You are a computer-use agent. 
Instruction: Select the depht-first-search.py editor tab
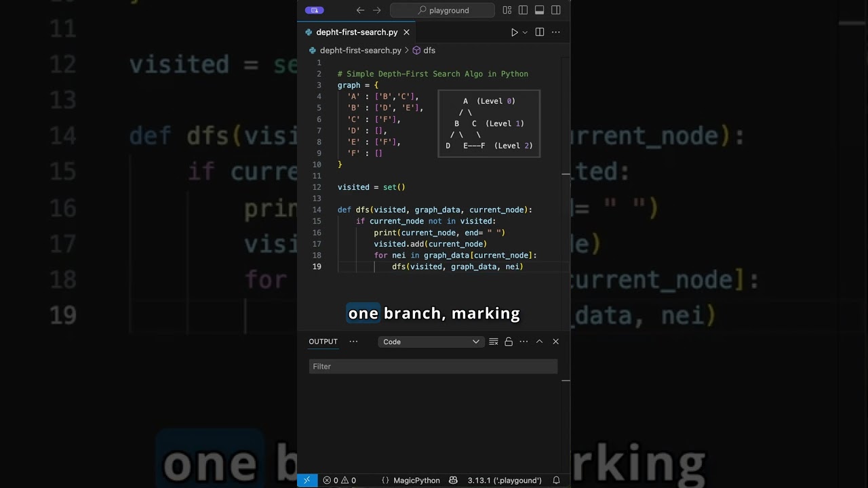tap(357, 32)
